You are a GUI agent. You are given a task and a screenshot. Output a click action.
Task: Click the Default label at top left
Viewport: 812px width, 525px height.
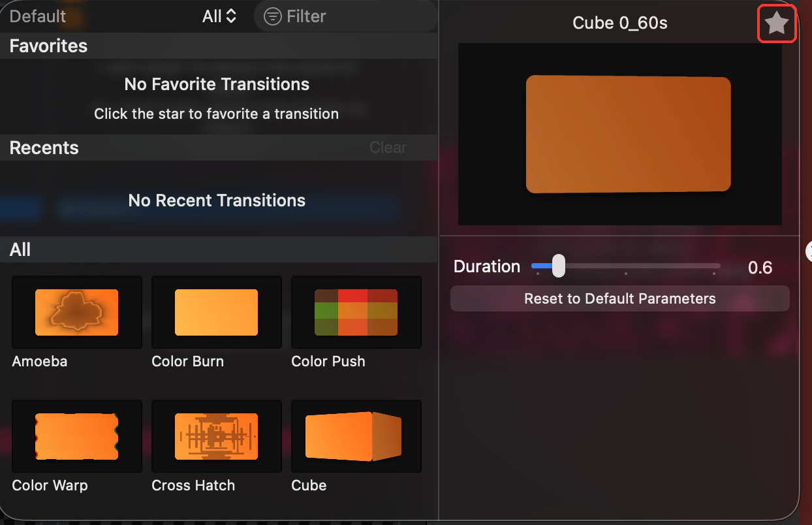pyautogui.click(x=38, y=16)
